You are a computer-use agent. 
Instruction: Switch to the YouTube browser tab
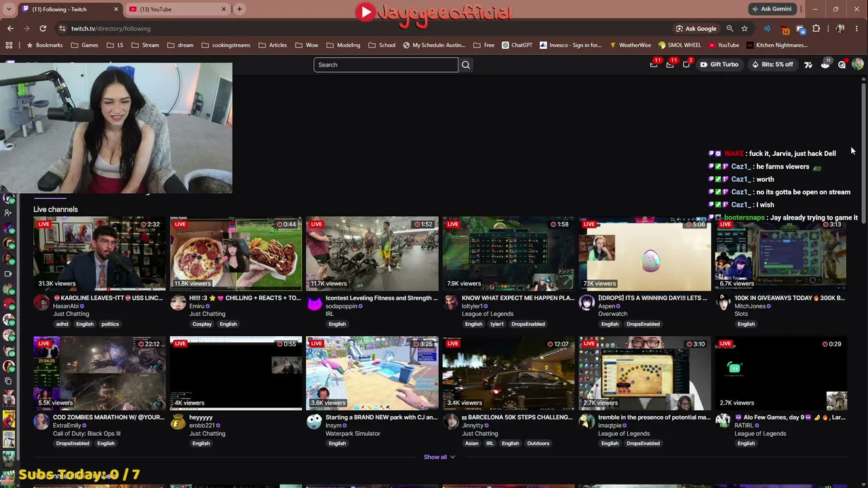pyautogui.click(x=179, y=9)
